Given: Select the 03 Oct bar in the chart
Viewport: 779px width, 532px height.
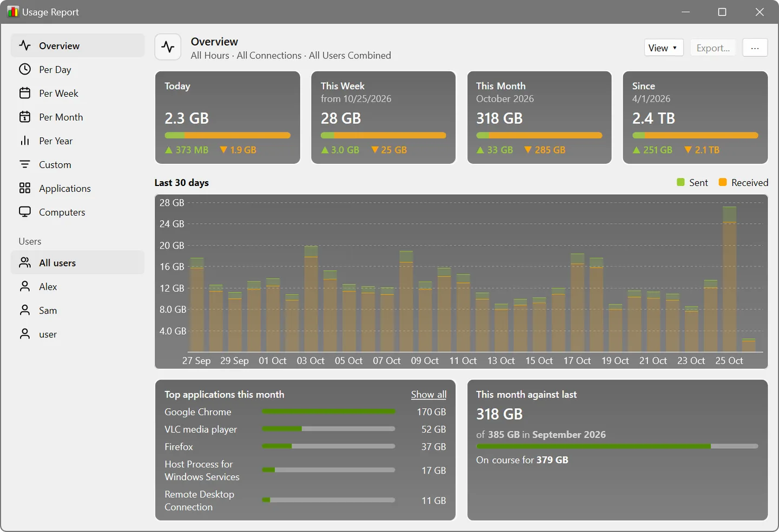Looking at the screenshot, I should 311,299.
